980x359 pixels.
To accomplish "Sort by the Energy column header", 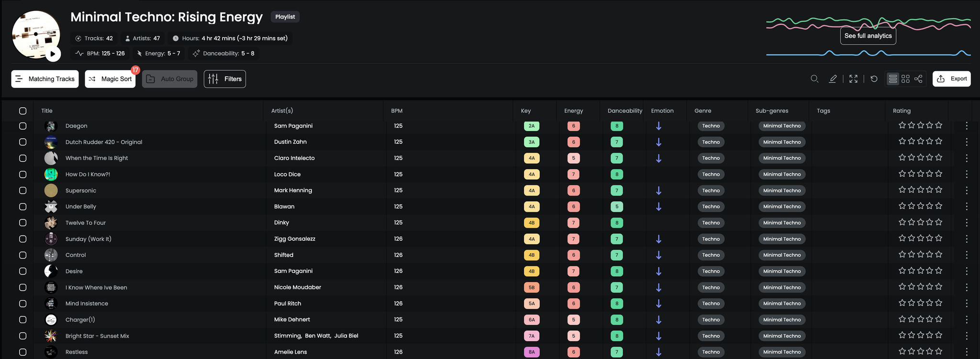I will coord(574,111).
